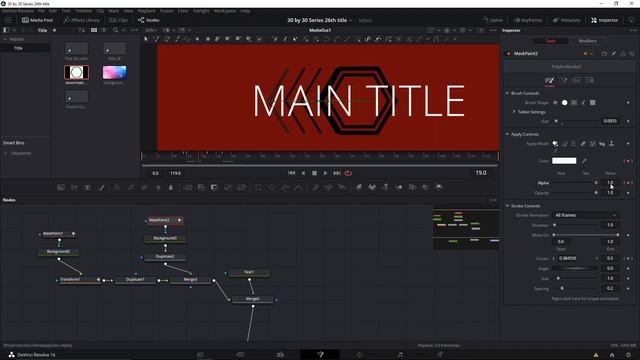Select the pointer tool in viewer toolbar
This screenshot has width=640, height=360.
click(146, 39)
